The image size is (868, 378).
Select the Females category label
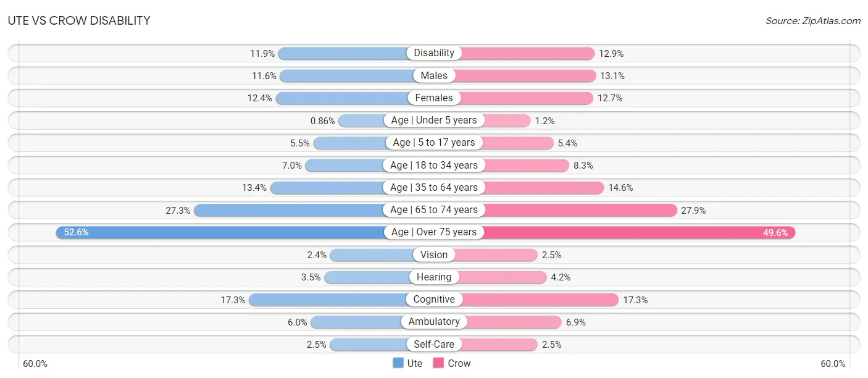pyautogui.click(x=434, y=98)
